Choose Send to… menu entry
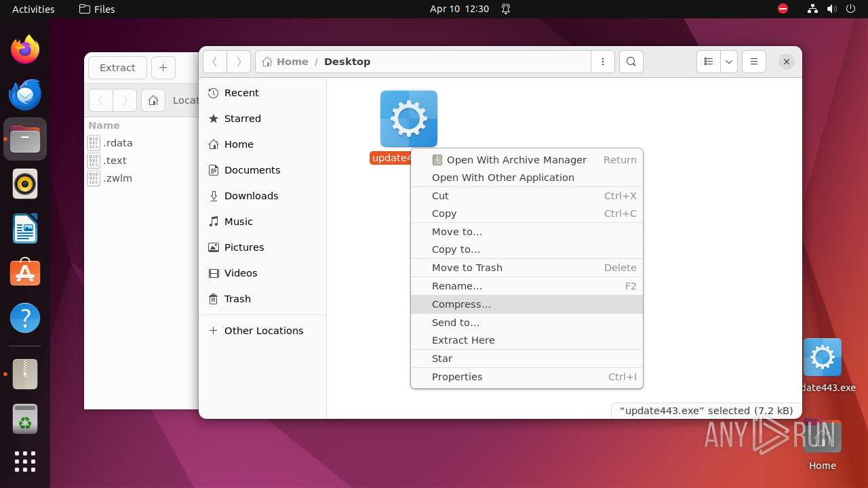The image size is (868, 488). (527, 323)
